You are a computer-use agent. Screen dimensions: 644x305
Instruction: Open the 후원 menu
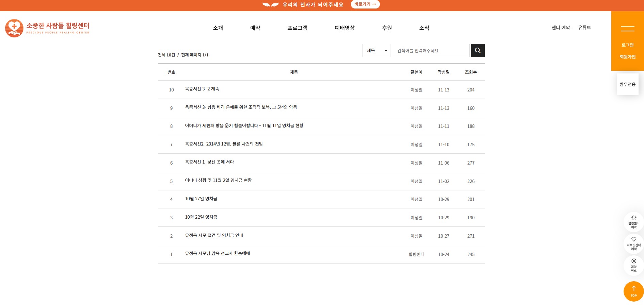(x=387, y=28)
